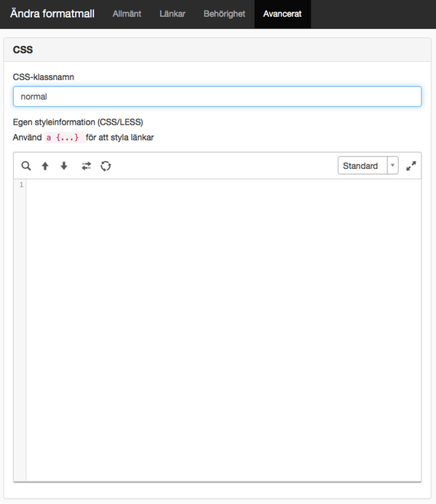The image size is (436, 504).
Task: Jump to previous match with up arrow
Action: coord(45,166)
